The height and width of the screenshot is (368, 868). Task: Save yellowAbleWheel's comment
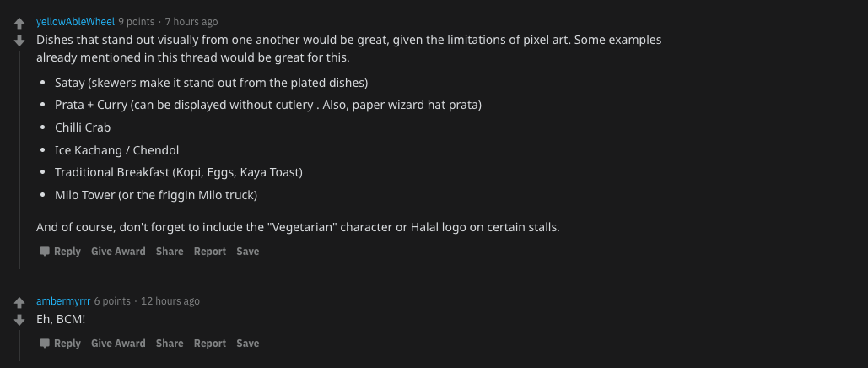click(x=247, y=251)
